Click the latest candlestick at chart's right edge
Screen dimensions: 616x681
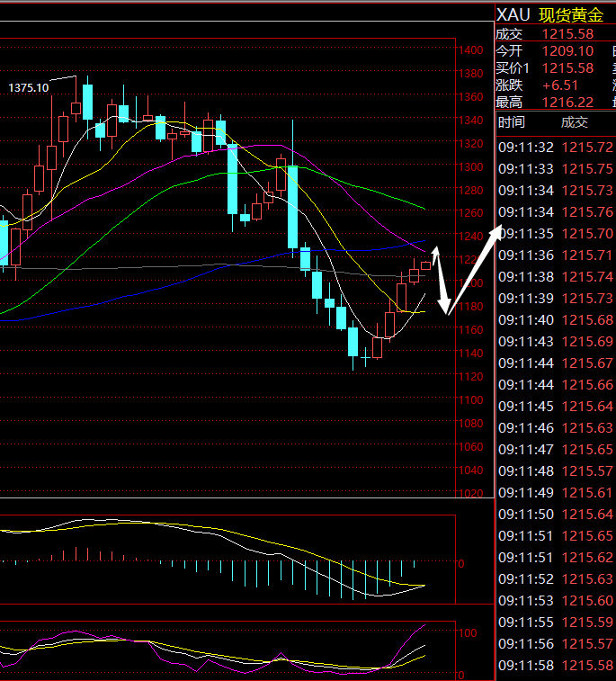click(426, 265)
